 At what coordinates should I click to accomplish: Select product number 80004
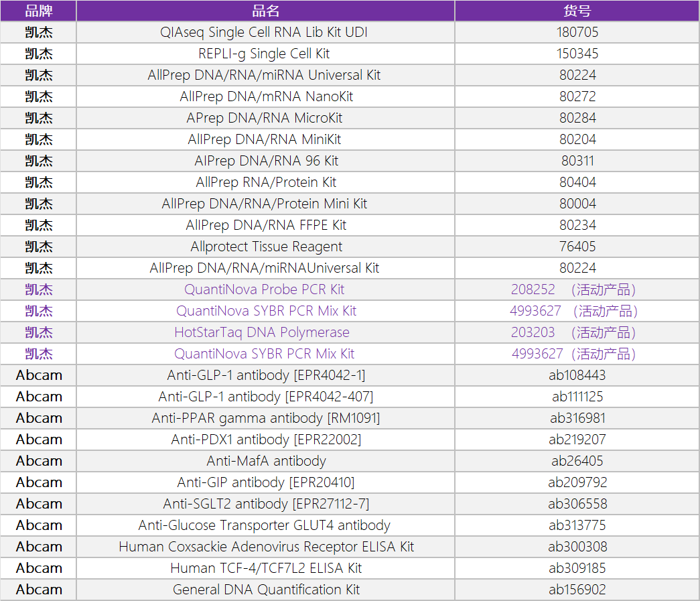(x=577, y=204)
